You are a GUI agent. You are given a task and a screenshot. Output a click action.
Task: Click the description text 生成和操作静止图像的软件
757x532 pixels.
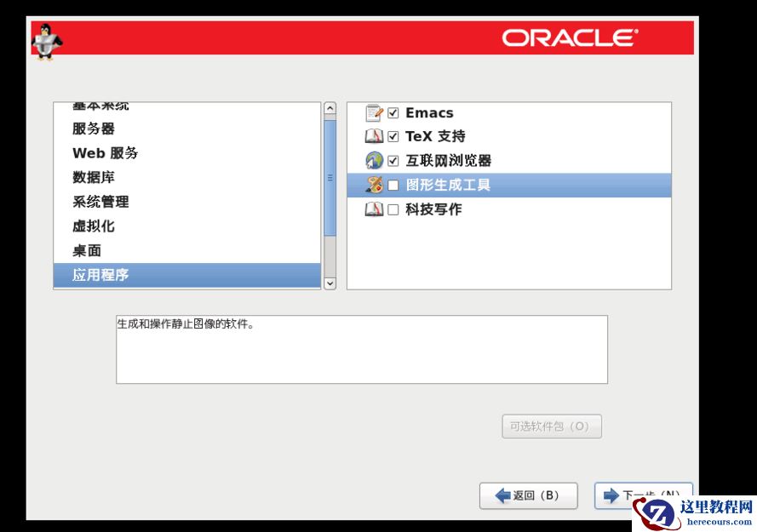pyautogui.click(x=186, y=324)
